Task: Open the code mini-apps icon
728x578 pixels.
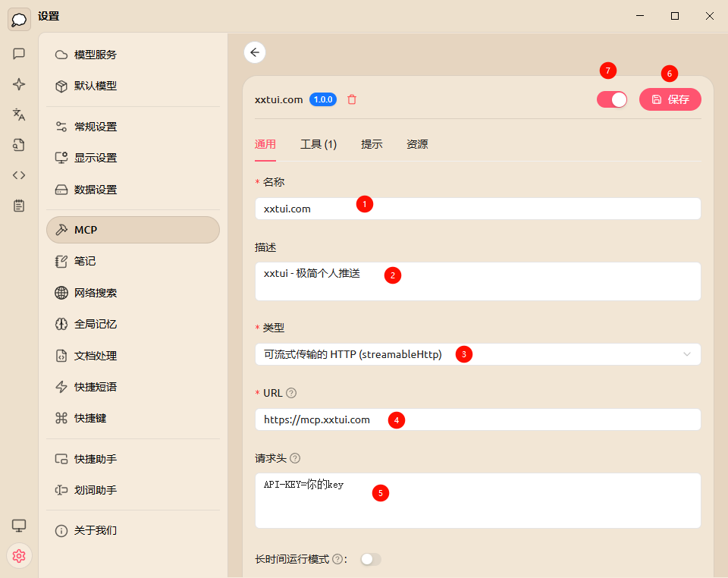Action: [x=19, y=174]
